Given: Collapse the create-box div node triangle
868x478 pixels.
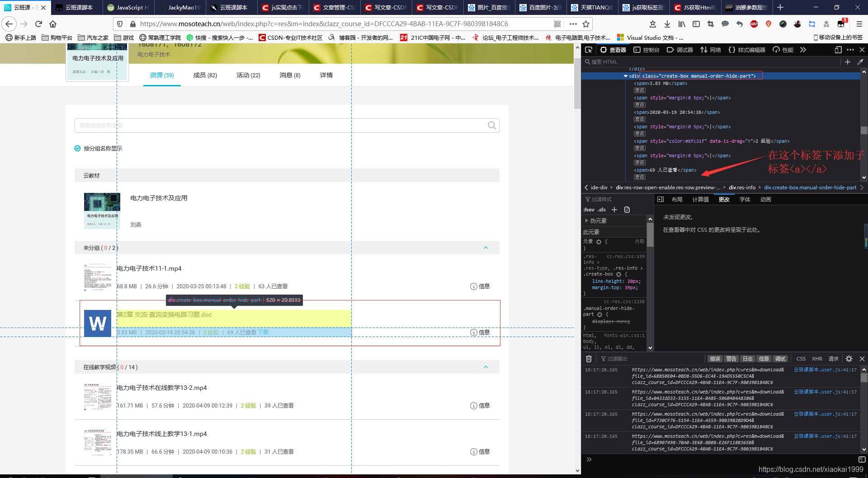Looking at the screenshot, I should click(626, 76).
